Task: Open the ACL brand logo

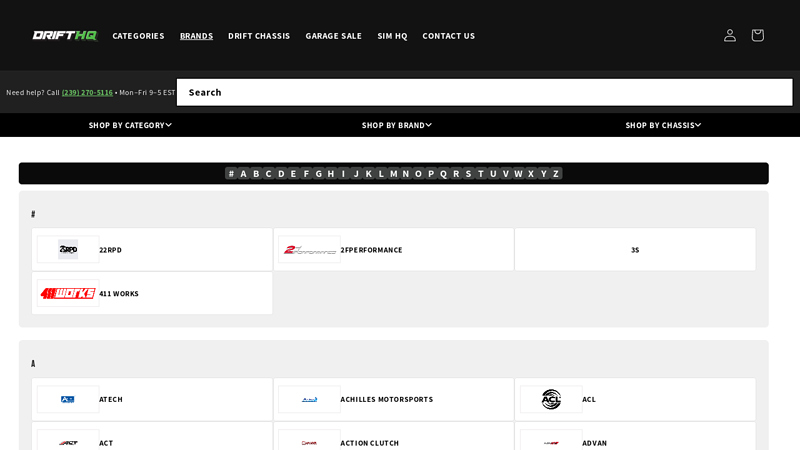Action: tap(551, 399)
